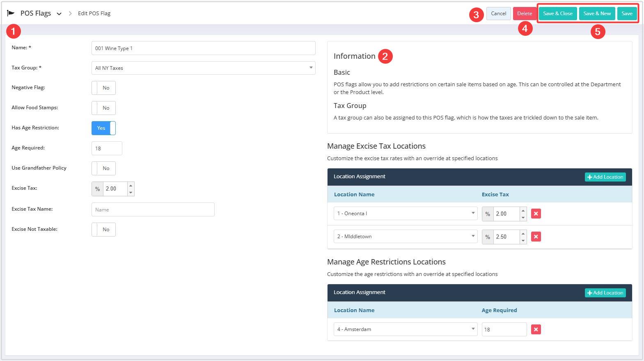Click the red Delete button

point(524,14)
